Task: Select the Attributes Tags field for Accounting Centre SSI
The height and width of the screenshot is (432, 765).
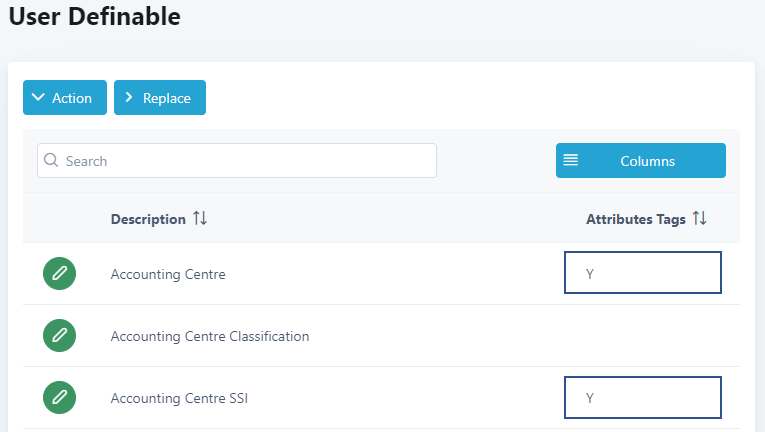Action: (642, 397)
